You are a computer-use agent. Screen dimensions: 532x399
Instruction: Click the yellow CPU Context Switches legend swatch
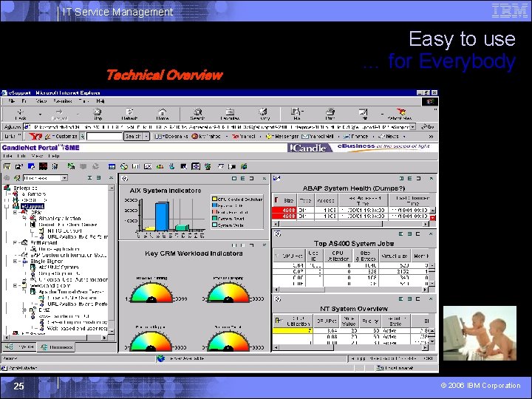point(214,199)
